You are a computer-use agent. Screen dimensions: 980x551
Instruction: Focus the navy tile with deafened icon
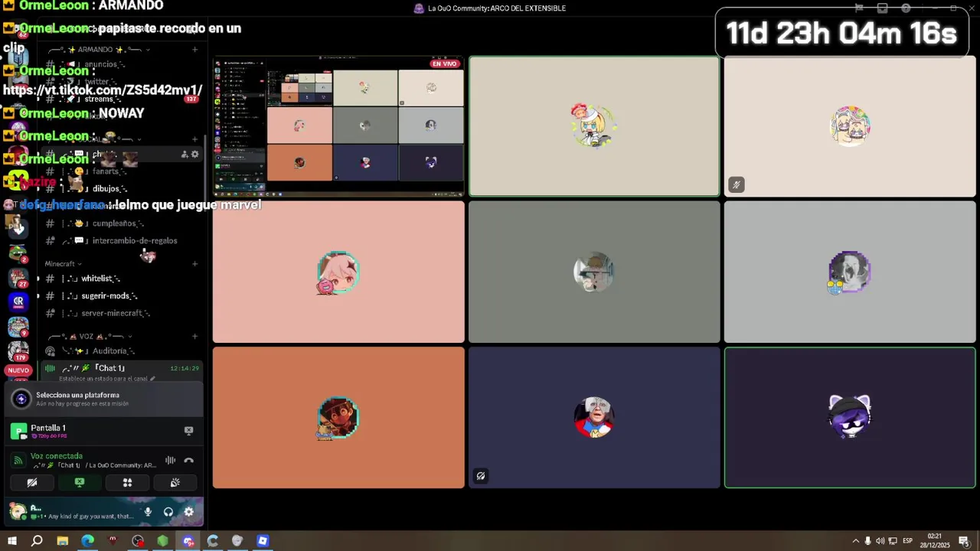(x=594, y=418)
